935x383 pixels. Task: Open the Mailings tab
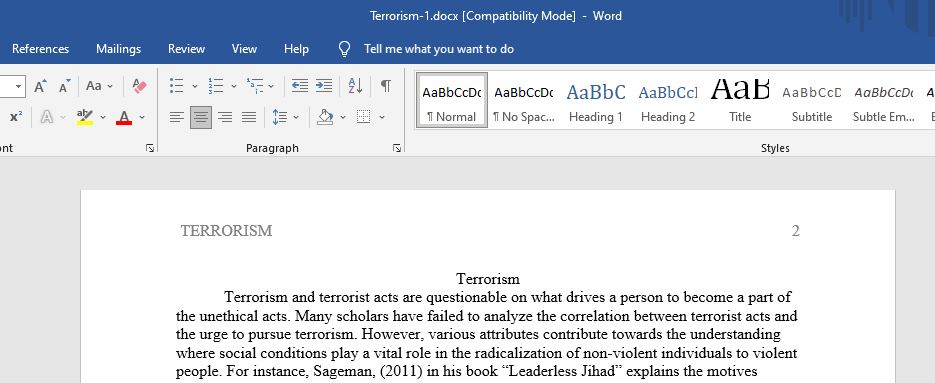119,49
